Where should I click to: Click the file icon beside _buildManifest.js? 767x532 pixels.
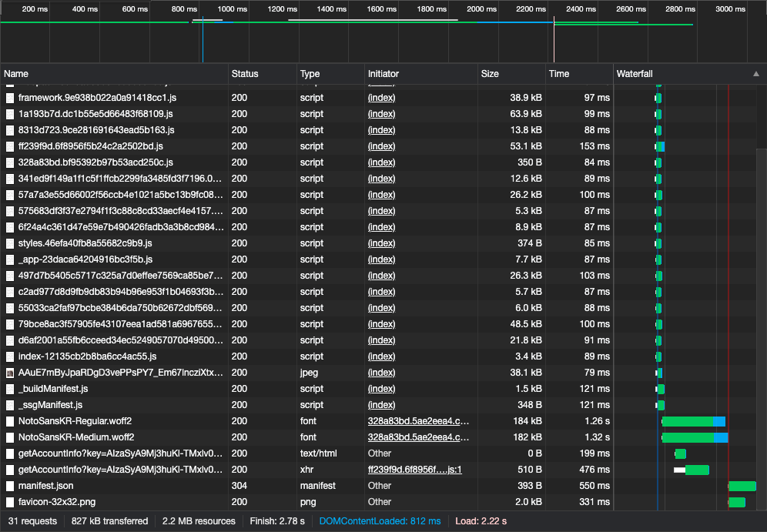[10, 389]
